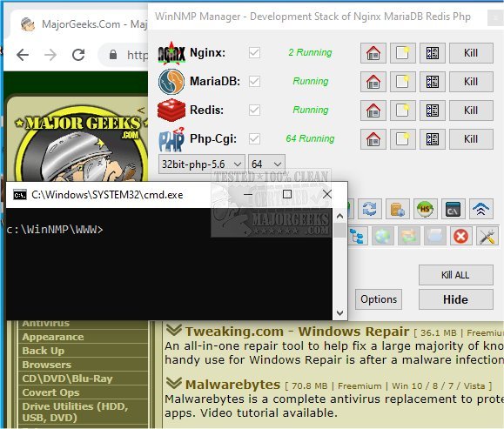Open Nginx home folder icon

pyautogui.click(x=373, y=53)
